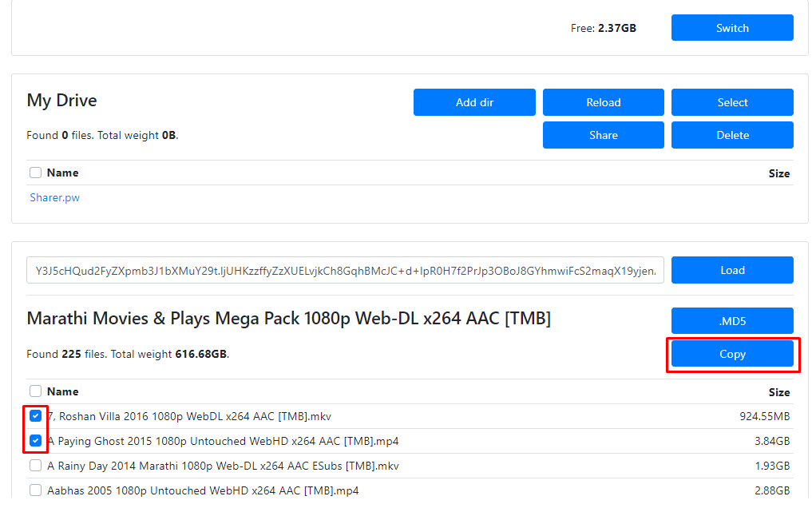Screen dimensions: 812x512
Task: Click the .MD5 button
Action: tap(731, 321)
